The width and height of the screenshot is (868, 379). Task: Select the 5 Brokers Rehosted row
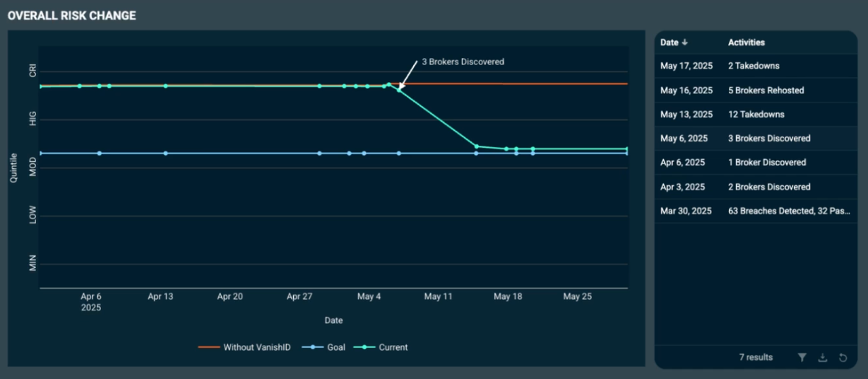tap(756, 91)
